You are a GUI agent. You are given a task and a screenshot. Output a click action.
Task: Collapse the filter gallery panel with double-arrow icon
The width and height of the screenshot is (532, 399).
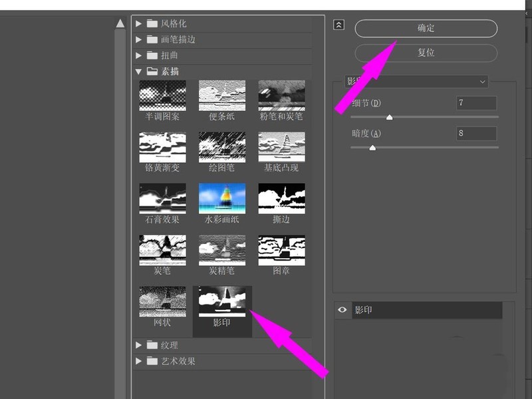pos(339,25)
